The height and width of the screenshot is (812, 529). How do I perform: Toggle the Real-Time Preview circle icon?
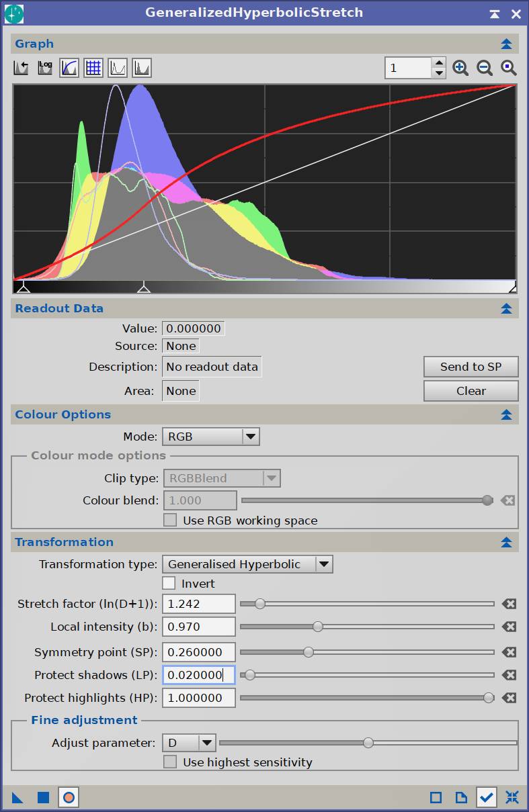69,798
